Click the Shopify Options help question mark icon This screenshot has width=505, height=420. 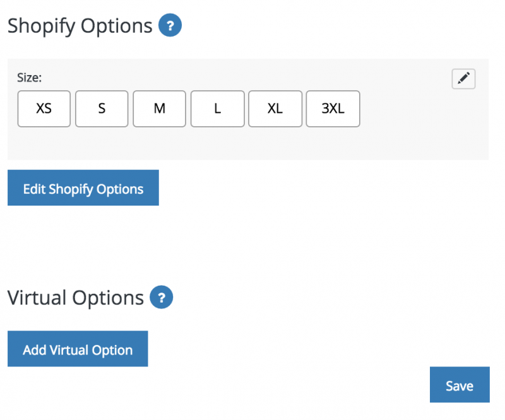pyautogui.click(x=169, y=25)
